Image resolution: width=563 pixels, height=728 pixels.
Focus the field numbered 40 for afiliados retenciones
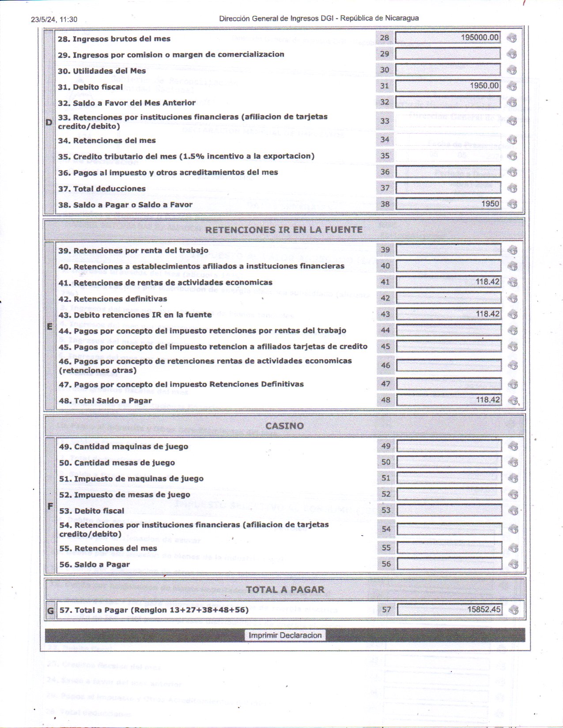coord(449,266)
